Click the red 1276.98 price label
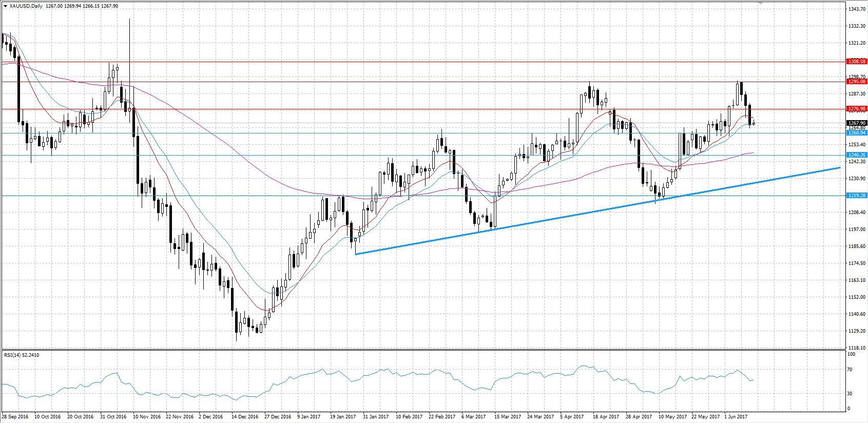Image resolution: width=868 pixels, height=423 pixels. [x=857, y=109]
